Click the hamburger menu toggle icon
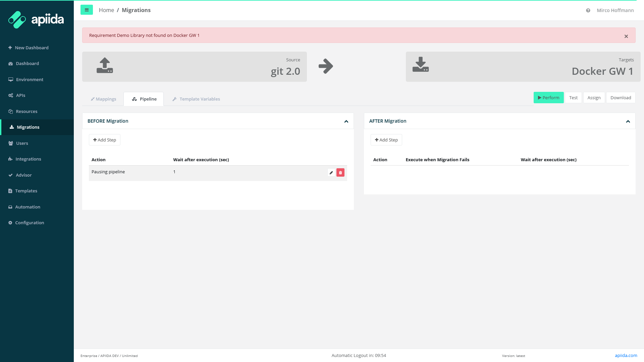Viewport: 644px width, 362px height. pyautogui.click(x=87, y=10)
